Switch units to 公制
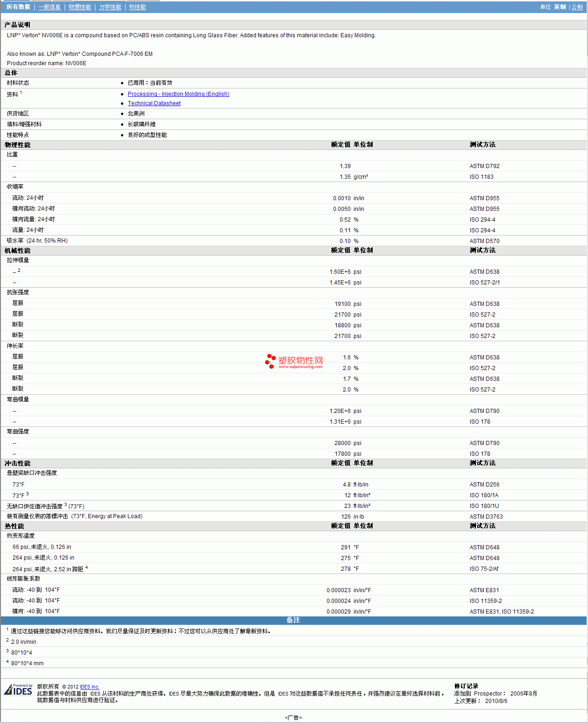This screenshot has width=588, height=723. [577, 7]
